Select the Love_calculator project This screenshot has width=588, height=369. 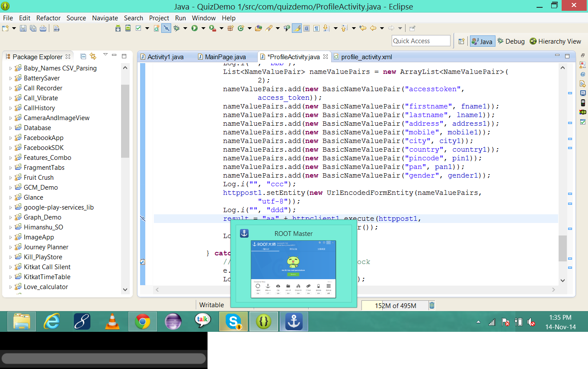pyautogui.click(x=45, y=287)
